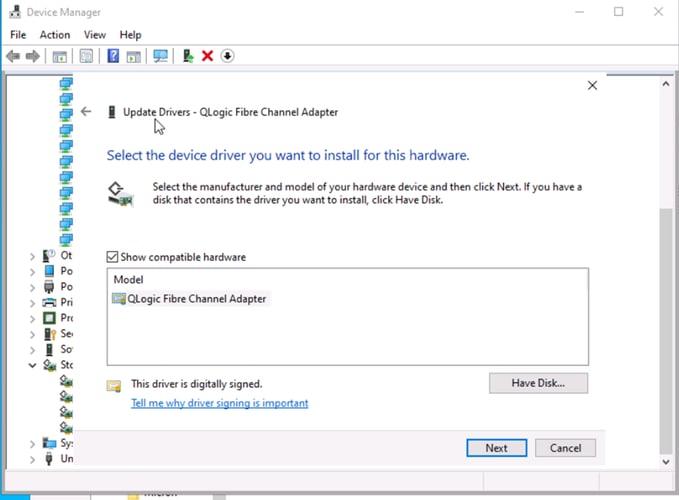679x500 pixels.
Task: Open the Properties toolbar icon
Action: pos(86,56)
